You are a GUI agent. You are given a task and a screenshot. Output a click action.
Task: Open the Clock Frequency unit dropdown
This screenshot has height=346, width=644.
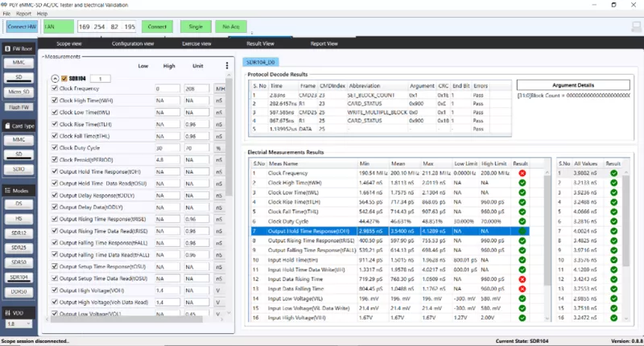click(x=221, y=89)
